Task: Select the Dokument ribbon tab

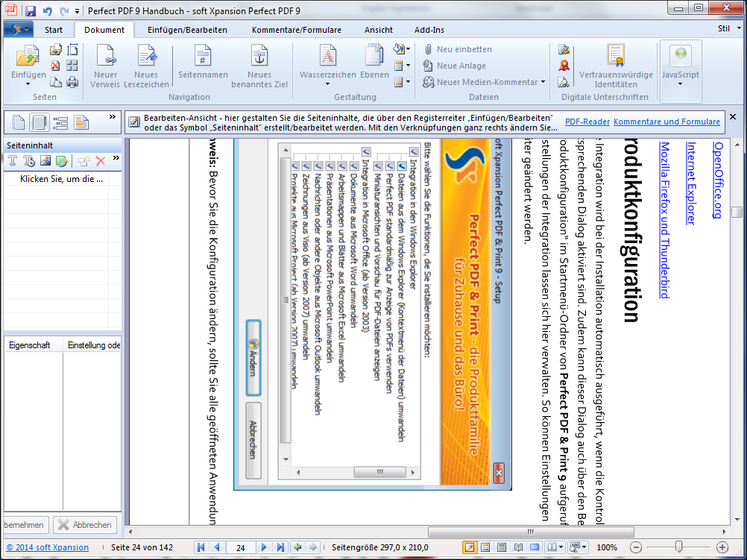Action: click(x=104, y=30)
